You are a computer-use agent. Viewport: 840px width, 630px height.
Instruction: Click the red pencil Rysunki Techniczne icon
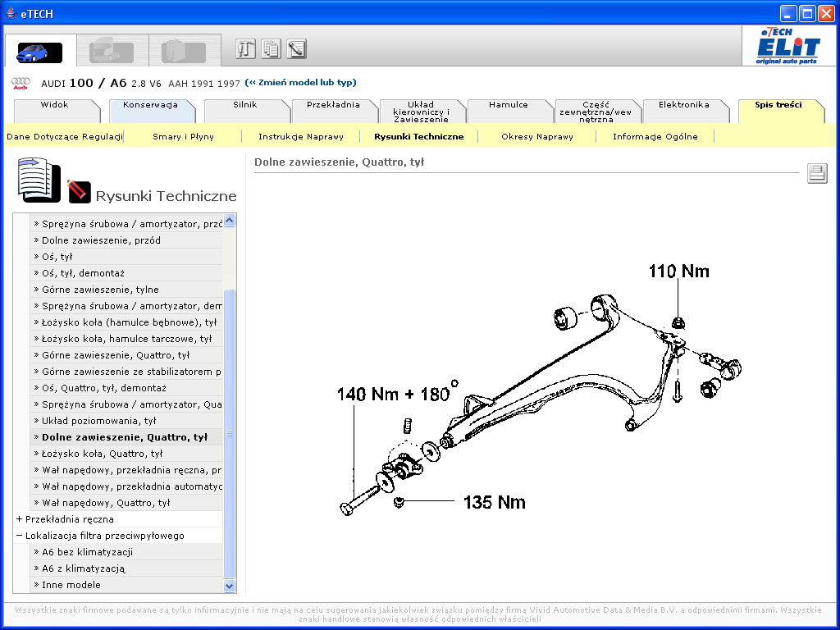point(80,191)
